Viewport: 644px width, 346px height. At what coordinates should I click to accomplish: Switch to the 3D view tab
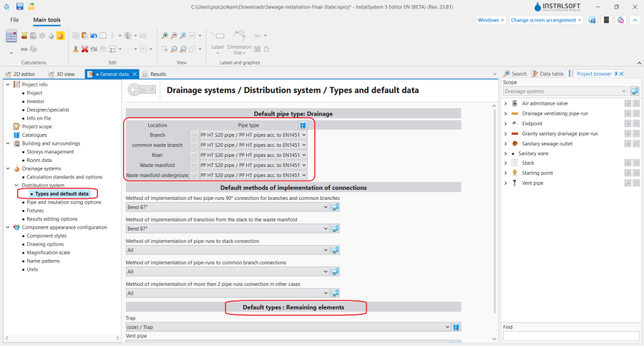(62, 74)
